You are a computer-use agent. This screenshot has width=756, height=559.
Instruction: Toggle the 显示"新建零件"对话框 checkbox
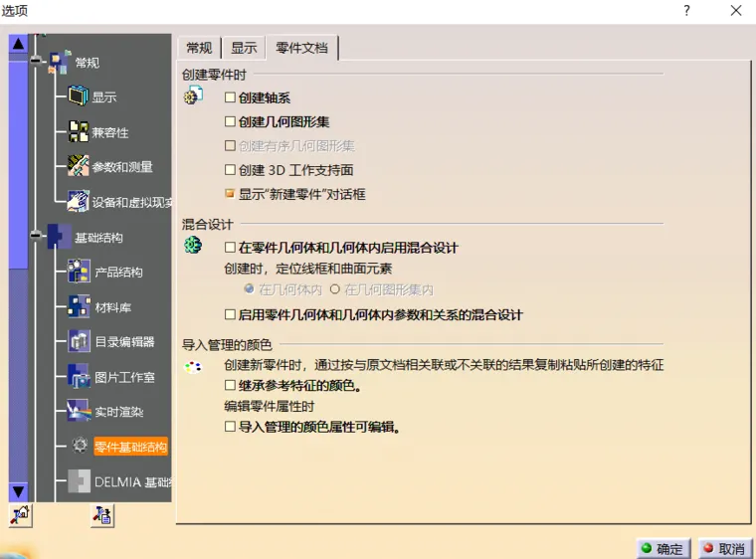tap(230, 194)
